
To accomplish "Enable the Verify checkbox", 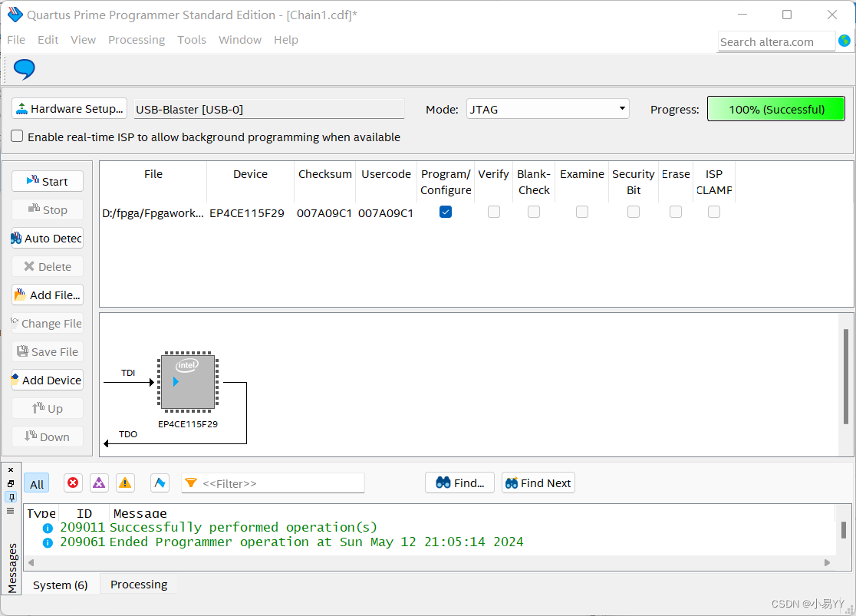I will point(493,212).
